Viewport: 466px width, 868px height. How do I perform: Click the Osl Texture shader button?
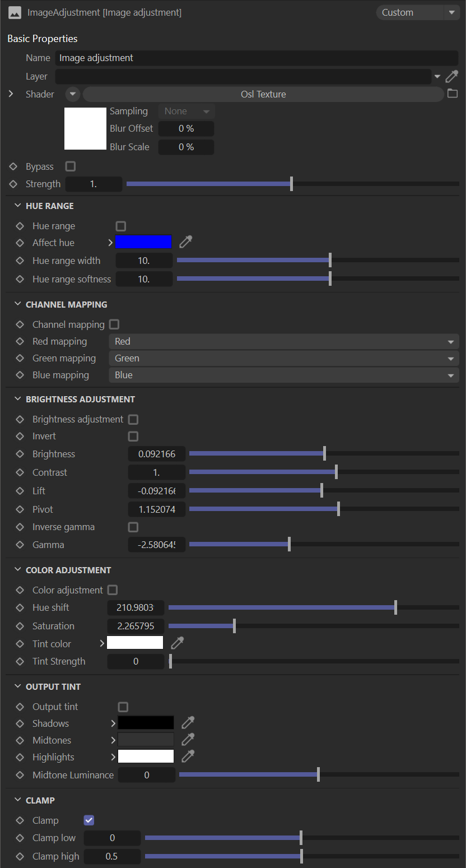pyautogui.click(x=263, y=94)
